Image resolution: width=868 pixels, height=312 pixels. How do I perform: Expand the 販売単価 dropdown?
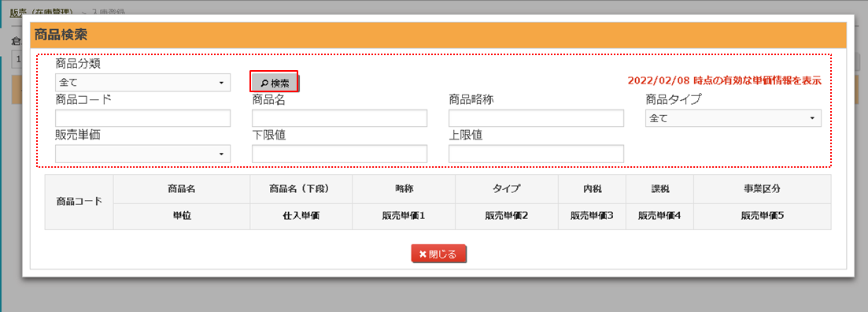pos(142,154)
